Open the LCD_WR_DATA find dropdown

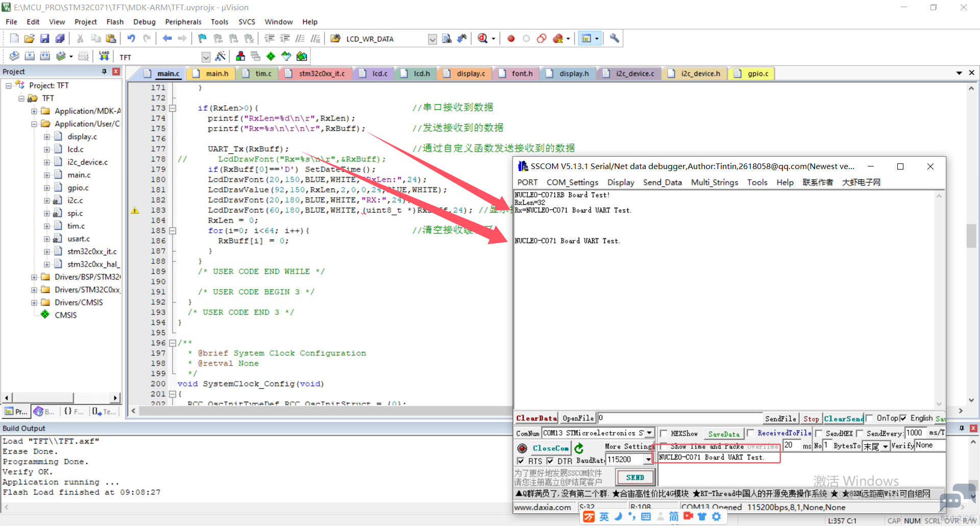(x=432, y=39)
